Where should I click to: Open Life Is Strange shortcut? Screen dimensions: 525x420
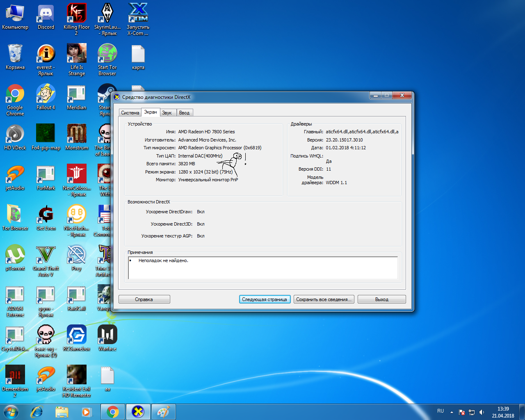coord(77,59)
